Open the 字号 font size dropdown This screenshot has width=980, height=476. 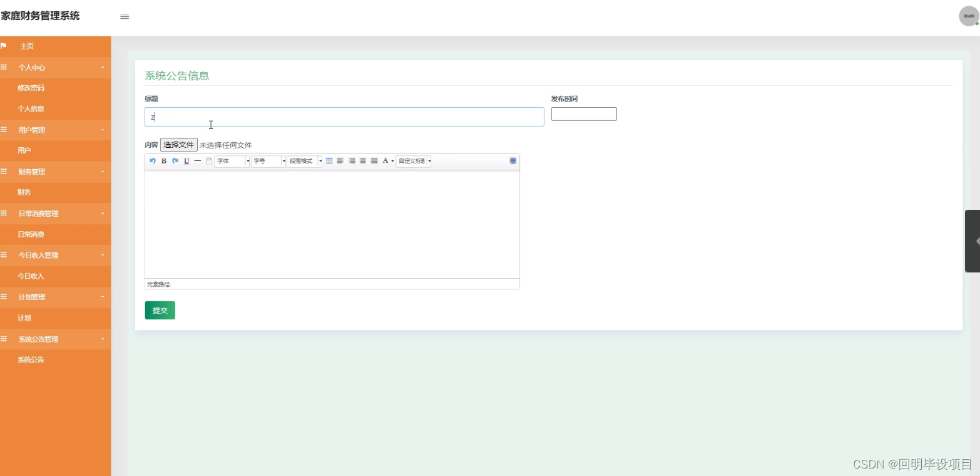click(268, 161)
